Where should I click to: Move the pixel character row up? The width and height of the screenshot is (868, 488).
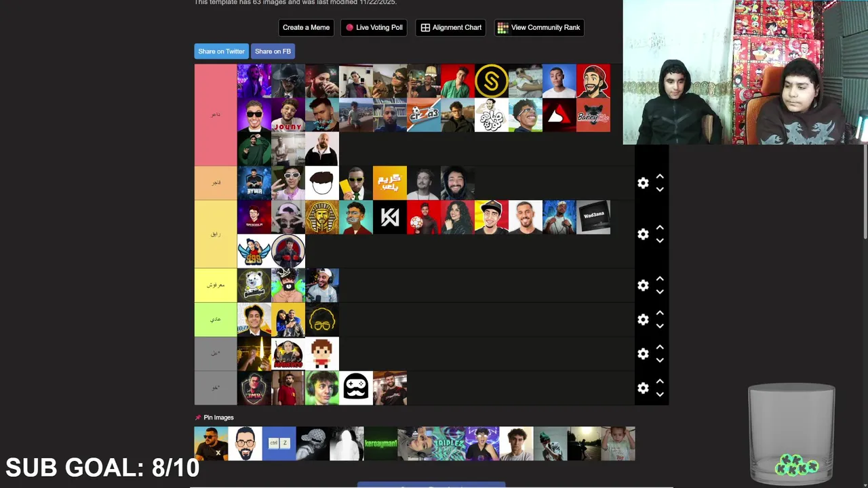[x=660, y=348]
